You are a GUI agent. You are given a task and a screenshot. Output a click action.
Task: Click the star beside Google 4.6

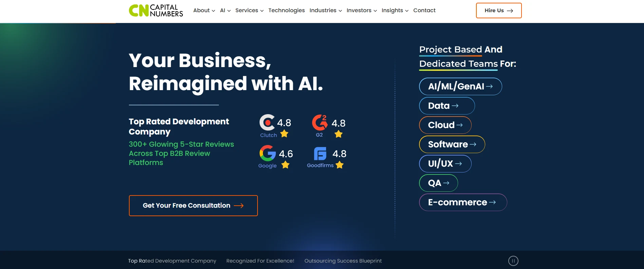point(285,165)
